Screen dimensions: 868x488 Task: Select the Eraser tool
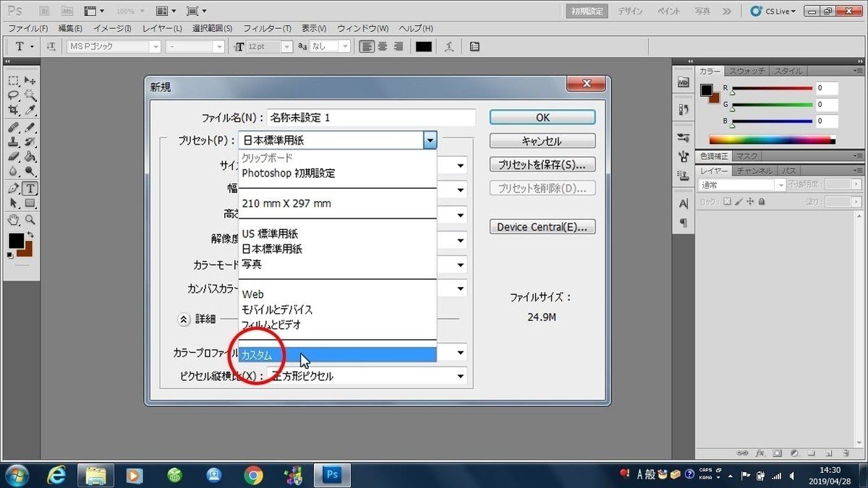[x=14, y=156]
